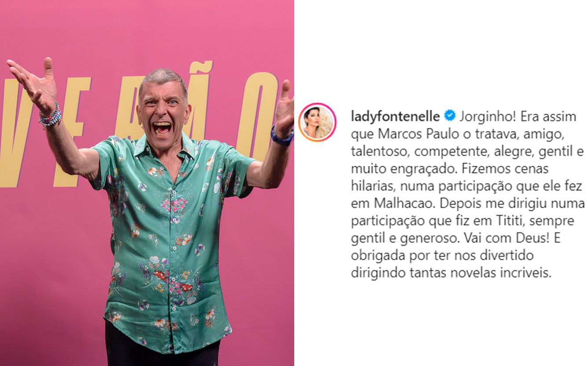Image resolution: width=588 pixels, height=366 pixels.
Task: Click the last line "dirigindo tantas novelas incriveis."
Action: point(451,273)
